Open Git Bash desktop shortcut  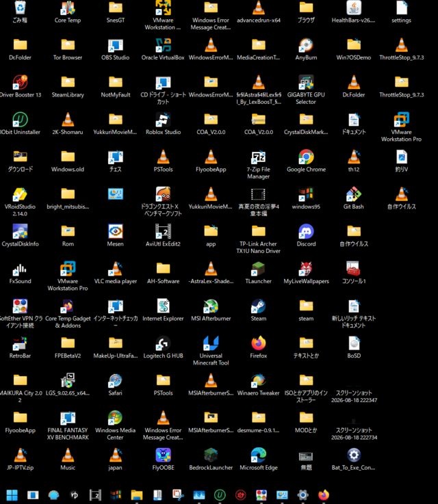pos(354,194)
